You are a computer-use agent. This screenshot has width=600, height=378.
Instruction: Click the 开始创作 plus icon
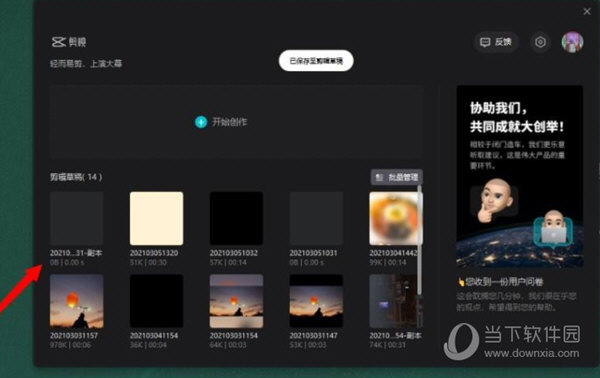pos(201,122)
